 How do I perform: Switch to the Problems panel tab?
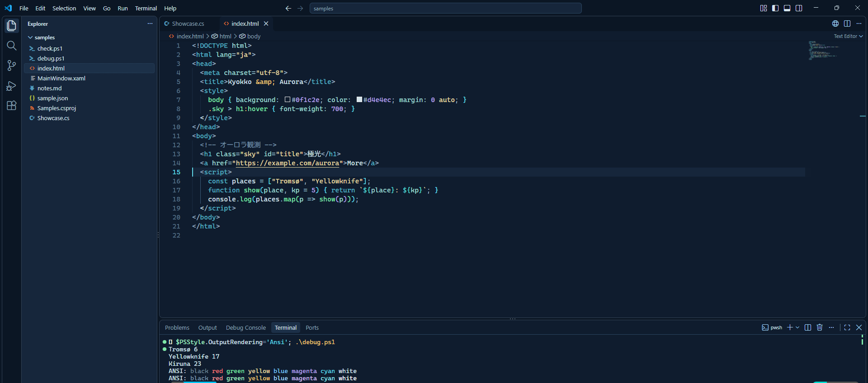click(x=177, y=327)
